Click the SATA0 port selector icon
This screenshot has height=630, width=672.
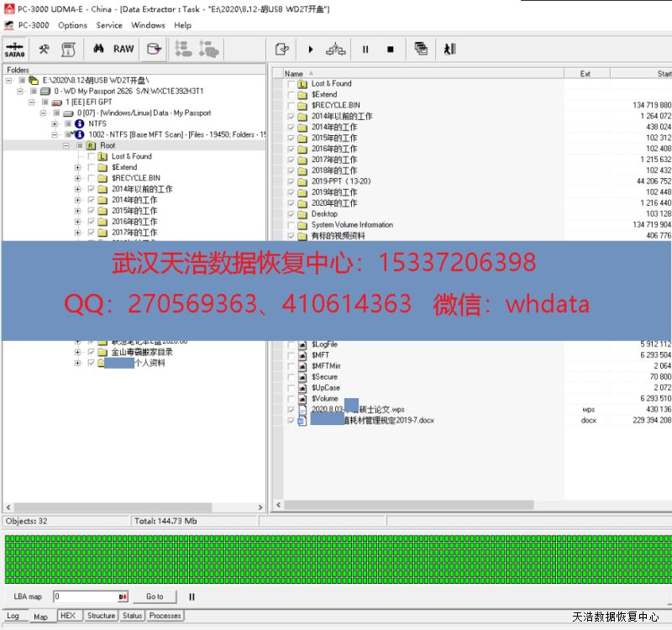tap(13, 50)
